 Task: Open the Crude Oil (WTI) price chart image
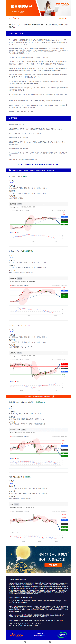tap(38, 448)
